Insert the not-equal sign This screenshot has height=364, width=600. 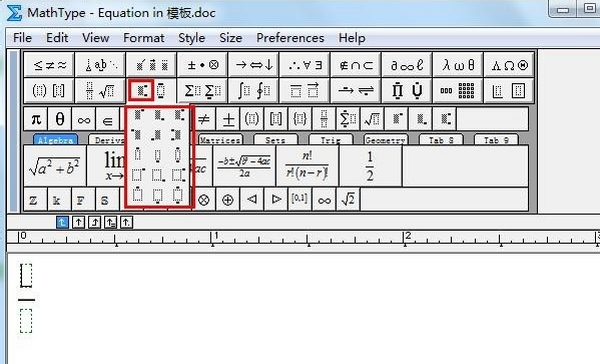point(204,119)
